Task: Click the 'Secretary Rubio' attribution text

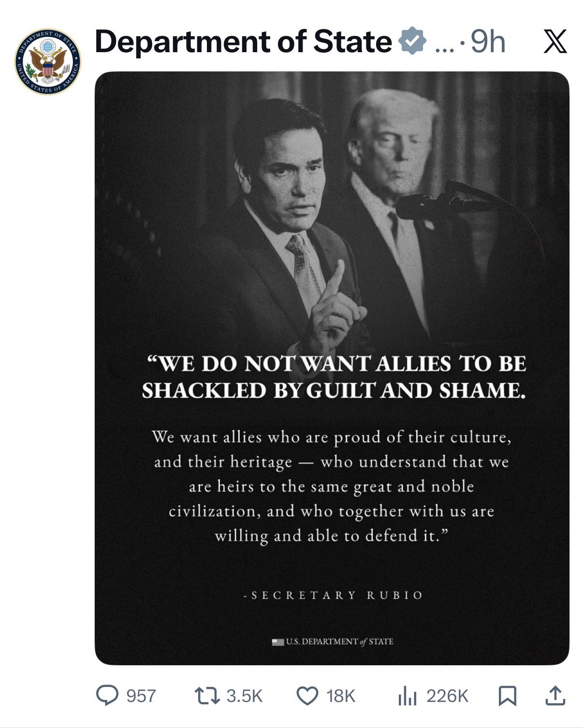Action: [x=333, y=595]
